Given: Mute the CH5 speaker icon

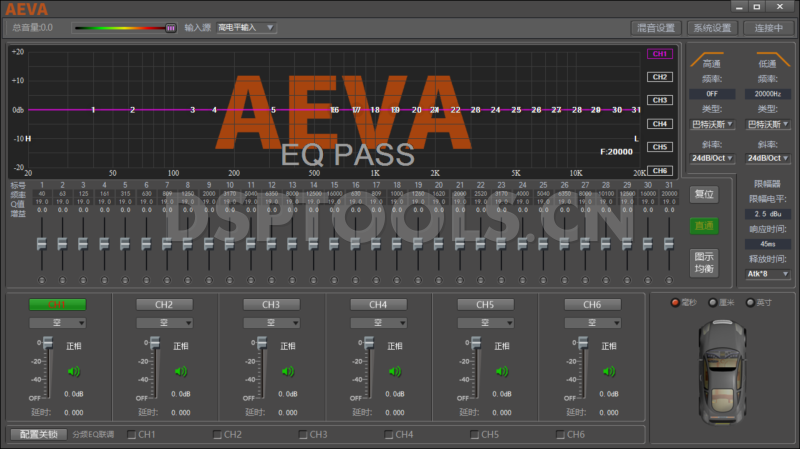Looking at the screenshot, I should click(502, 371).
